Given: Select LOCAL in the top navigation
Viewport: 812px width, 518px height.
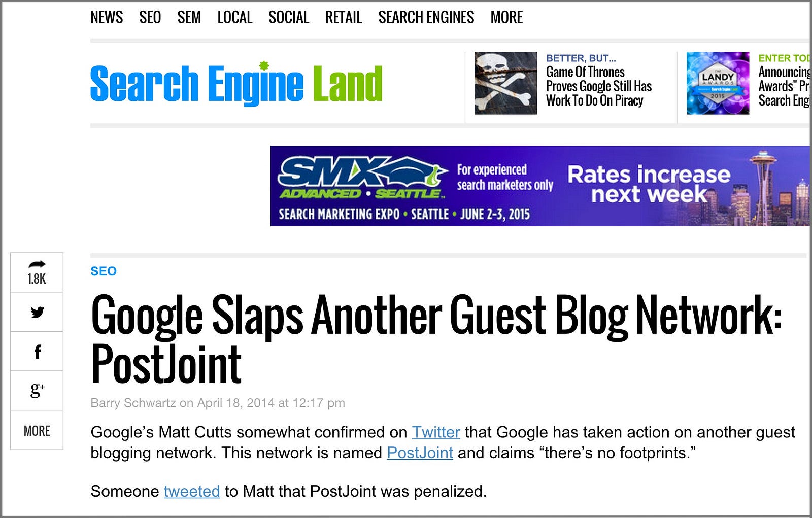Looking at the screenshot, I should 234,18.
